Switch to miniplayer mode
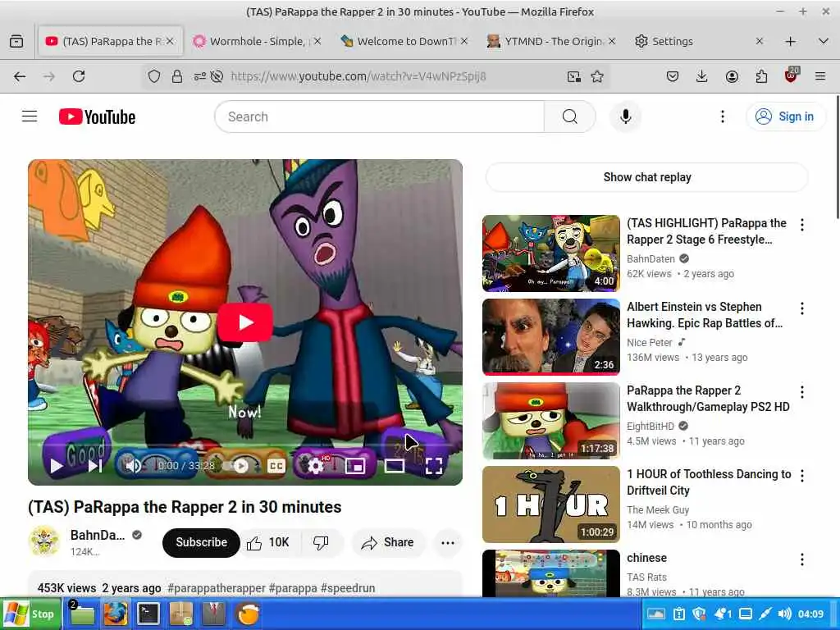 pyautogui.click(x=355, y=466)
